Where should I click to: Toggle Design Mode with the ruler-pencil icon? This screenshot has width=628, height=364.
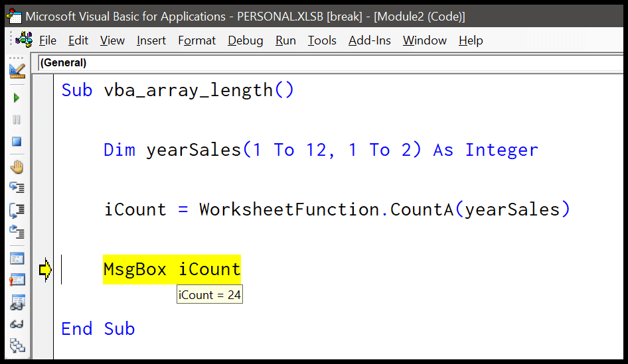(x=17, y=71)
